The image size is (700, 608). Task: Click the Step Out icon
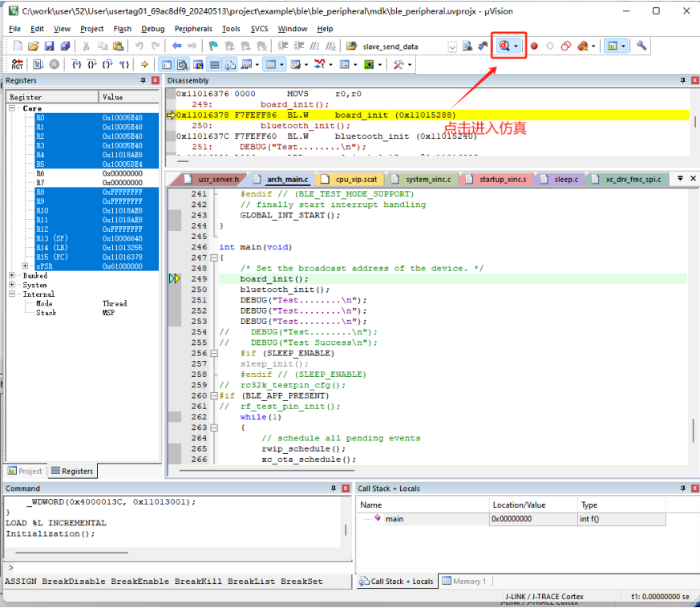(107, 64)
